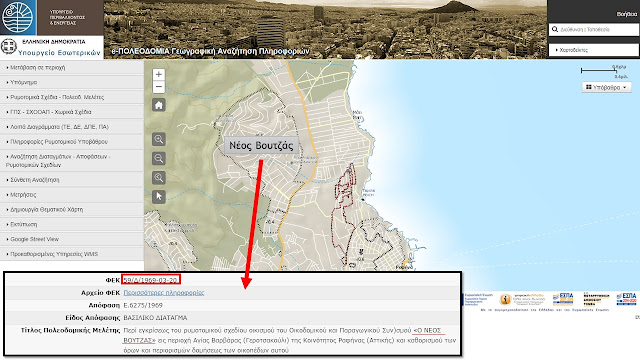Click the Βοήθεια help link

627,14
